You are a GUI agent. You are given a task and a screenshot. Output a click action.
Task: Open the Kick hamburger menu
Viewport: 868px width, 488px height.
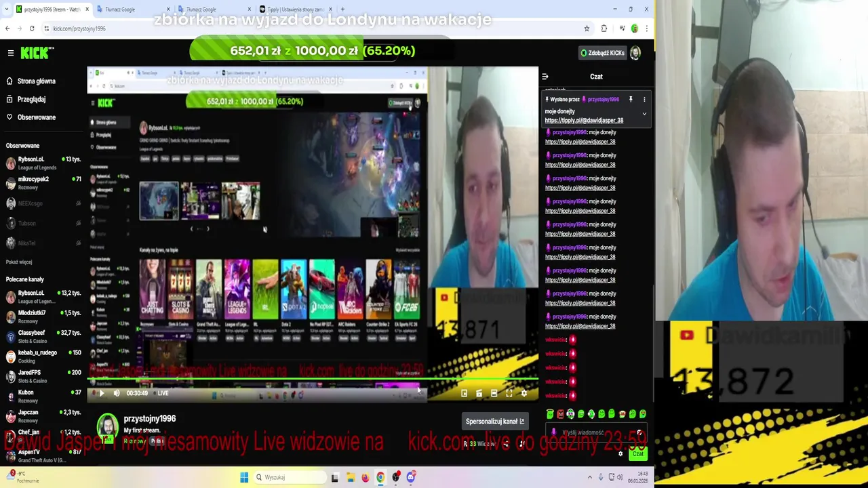pyautogui.click(x=11, y=53)
